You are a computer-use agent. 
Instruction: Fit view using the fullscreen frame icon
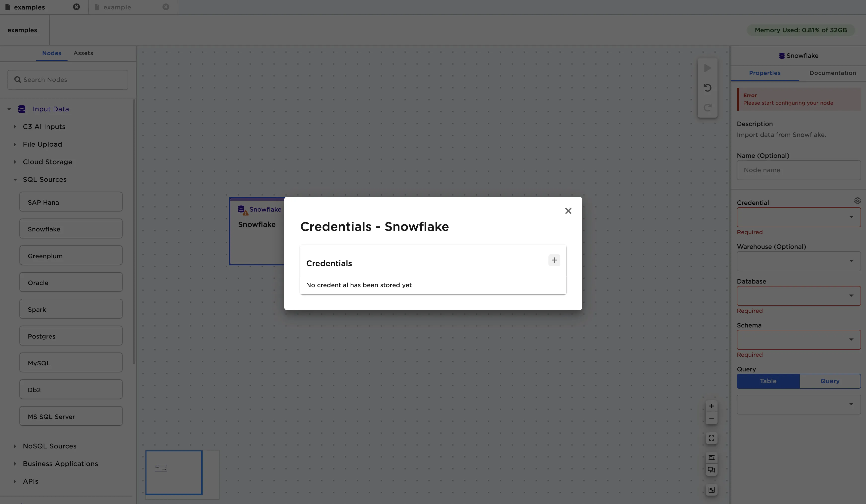(711, 438)
